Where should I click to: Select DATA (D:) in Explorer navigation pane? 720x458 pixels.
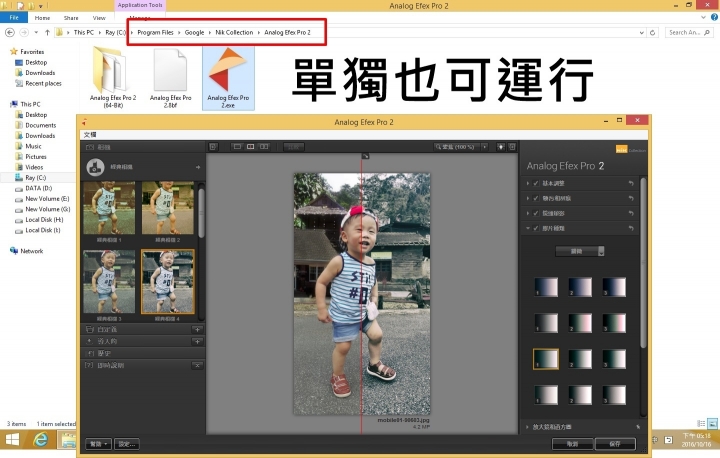(x=39, y=188)
